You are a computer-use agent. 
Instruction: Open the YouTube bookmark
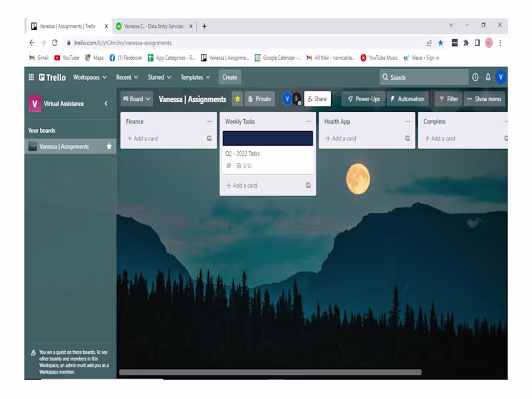(x=66, y=58)
